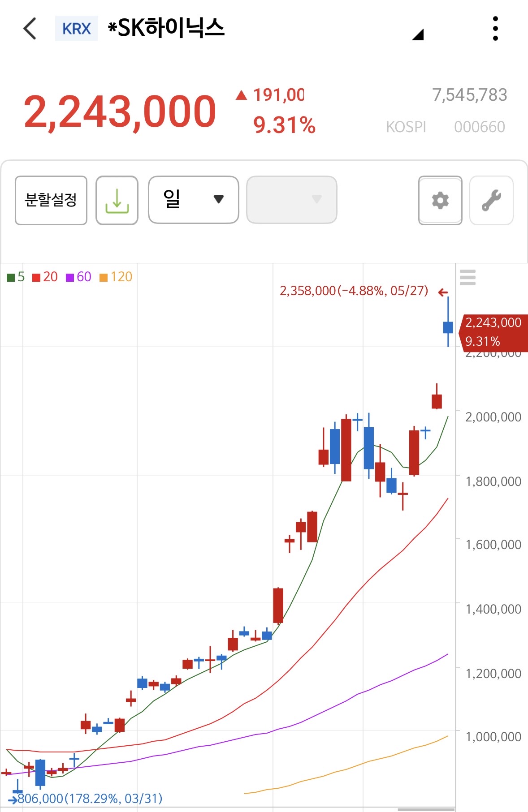The image size is (528, 812).
Task: Tap the 1,600,000 axis label
Action: tap(493, 545)
